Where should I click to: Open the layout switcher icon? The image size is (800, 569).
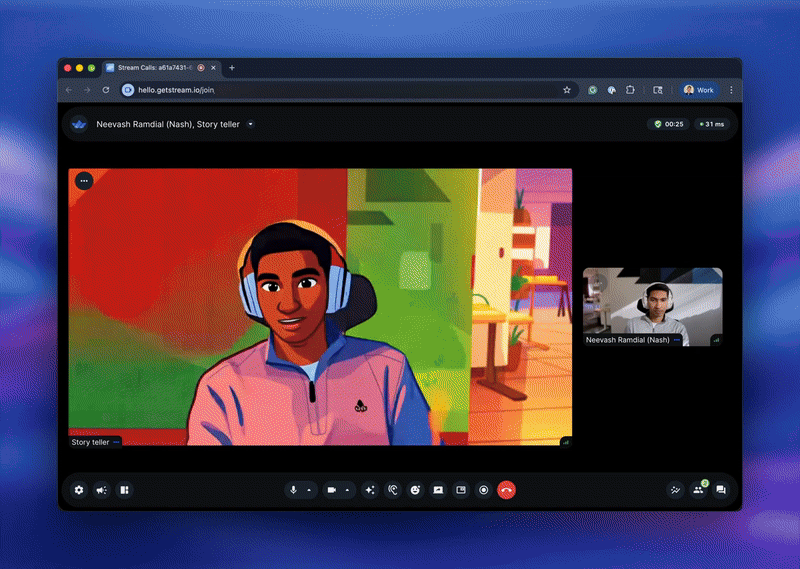coord(124,490)
